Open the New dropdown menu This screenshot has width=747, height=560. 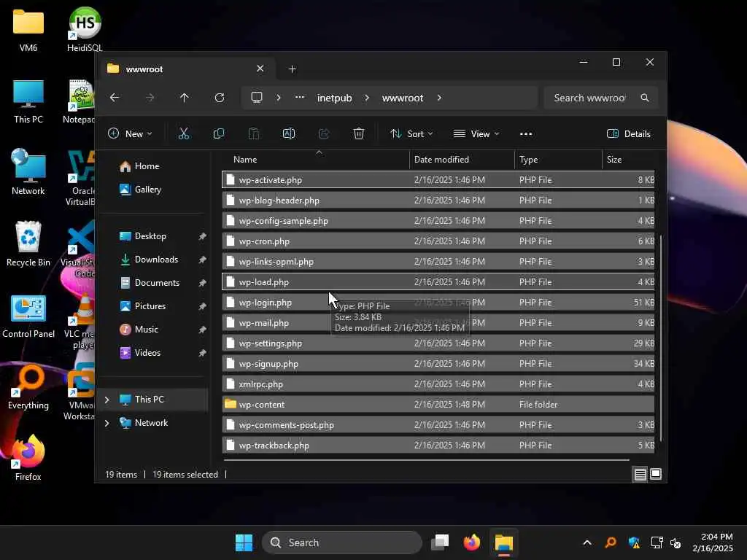(130, 134)
